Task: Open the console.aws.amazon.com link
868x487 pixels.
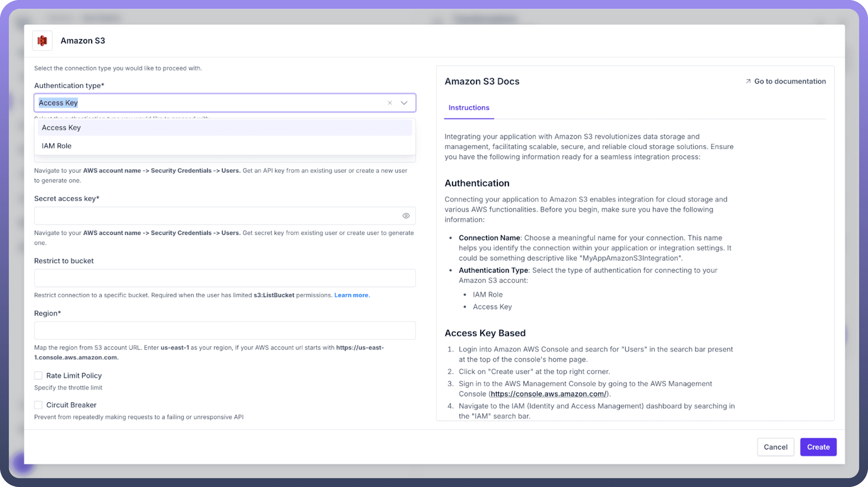Action: tap(548, 394)
